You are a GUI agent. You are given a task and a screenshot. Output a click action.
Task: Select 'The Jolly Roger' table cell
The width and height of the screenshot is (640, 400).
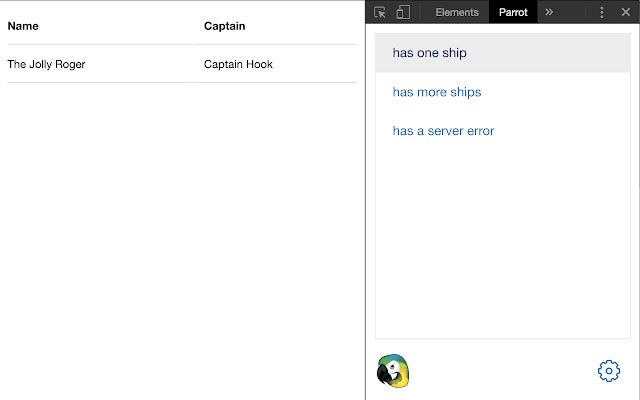click(46, 64)
